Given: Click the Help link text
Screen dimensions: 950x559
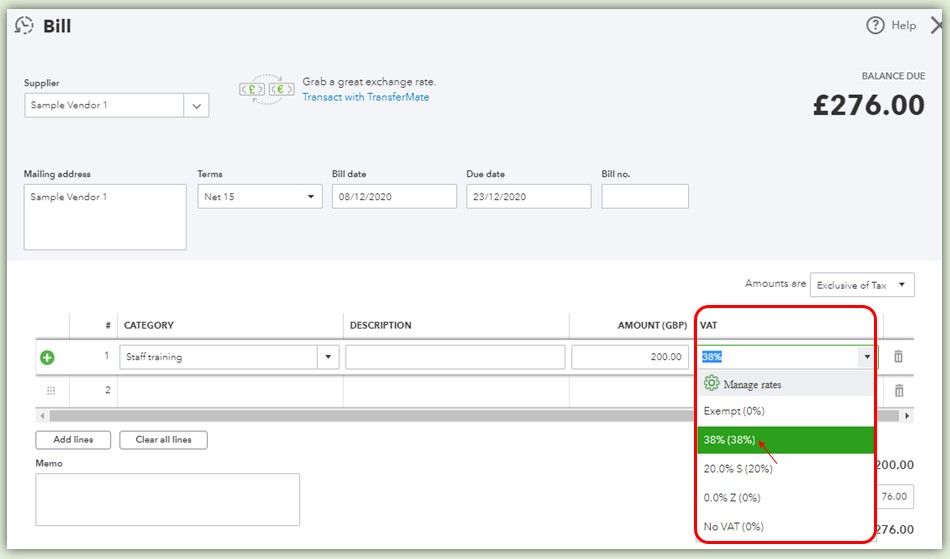Looking at the screenshot, I should coord(903,25).
